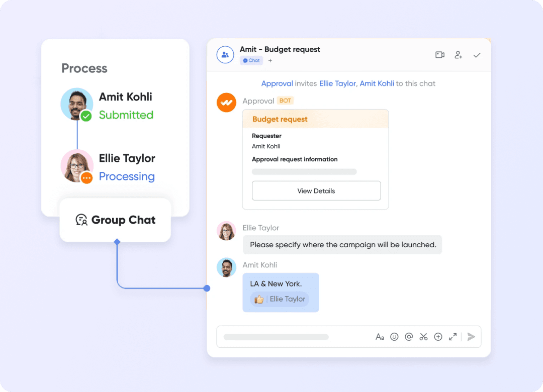Focus the message input field
543x392 pixels.
pos(294,337)
